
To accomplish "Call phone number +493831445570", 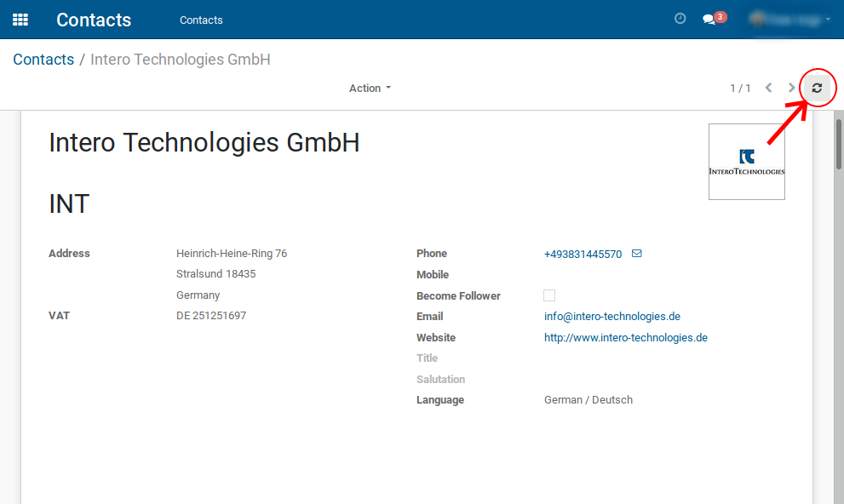I will (583, 254).
